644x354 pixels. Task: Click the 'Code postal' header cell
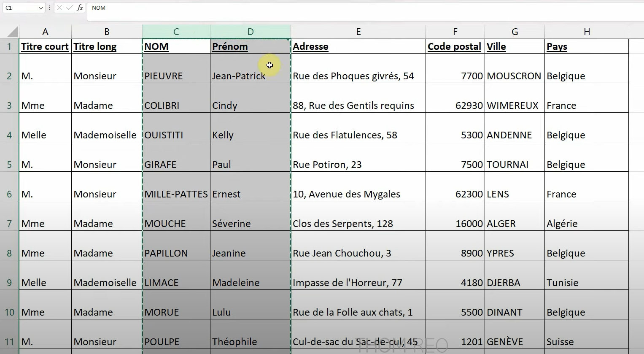click(x=455, y=46)
